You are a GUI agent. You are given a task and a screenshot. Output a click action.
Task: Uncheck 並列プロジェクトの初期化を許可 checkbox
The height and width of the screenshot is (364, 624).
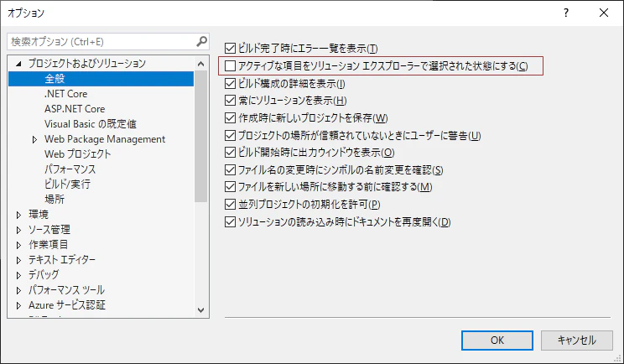coord(232,205)
